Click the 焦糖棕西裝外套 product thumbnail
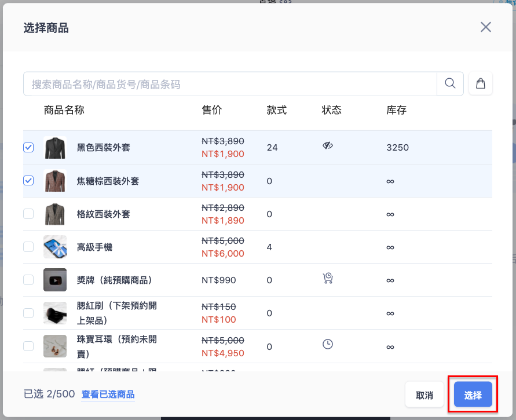 point(55,181)
